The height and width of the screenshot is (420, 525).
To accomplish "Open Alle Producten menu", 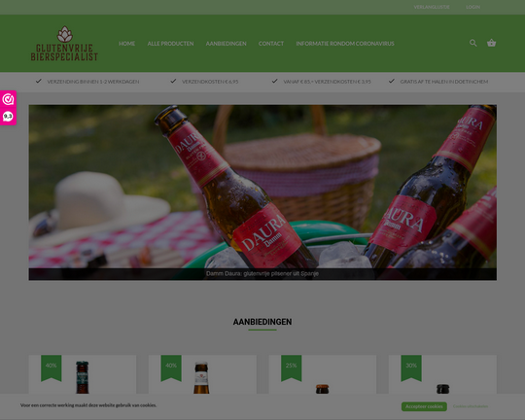I will [170, 44].
